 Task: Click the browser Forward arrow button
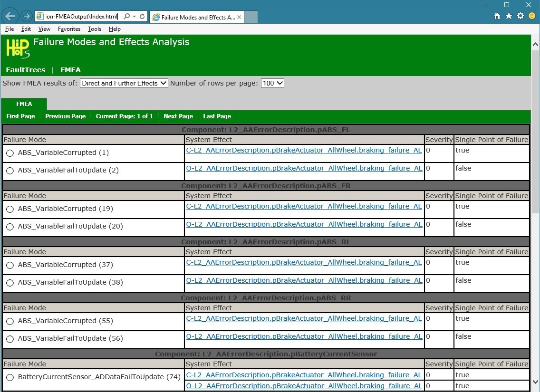(27, 16)
